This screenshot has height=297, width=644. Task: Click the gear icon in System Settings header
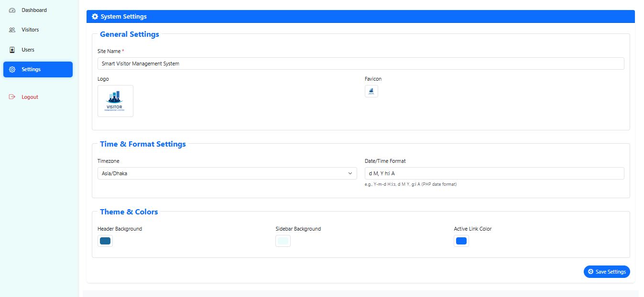coord(95,16)
